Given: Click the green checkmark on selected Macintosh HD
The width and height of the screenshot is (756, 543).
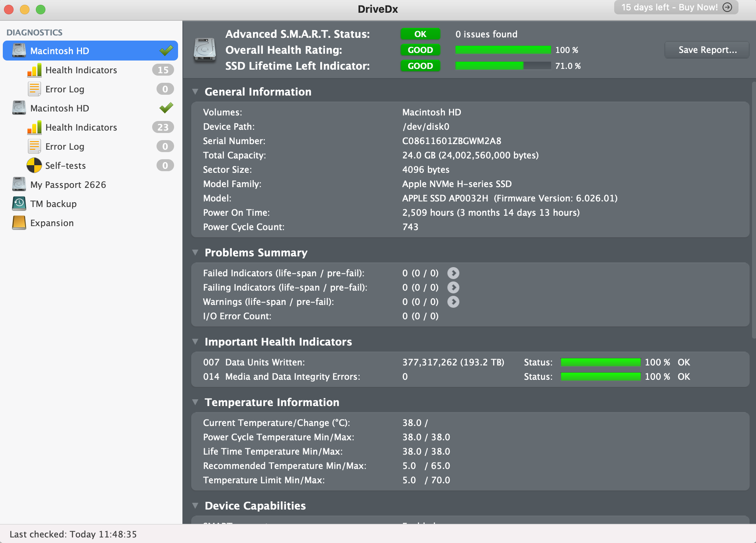Looking at the screenshot, I should (x=166, y=51).
